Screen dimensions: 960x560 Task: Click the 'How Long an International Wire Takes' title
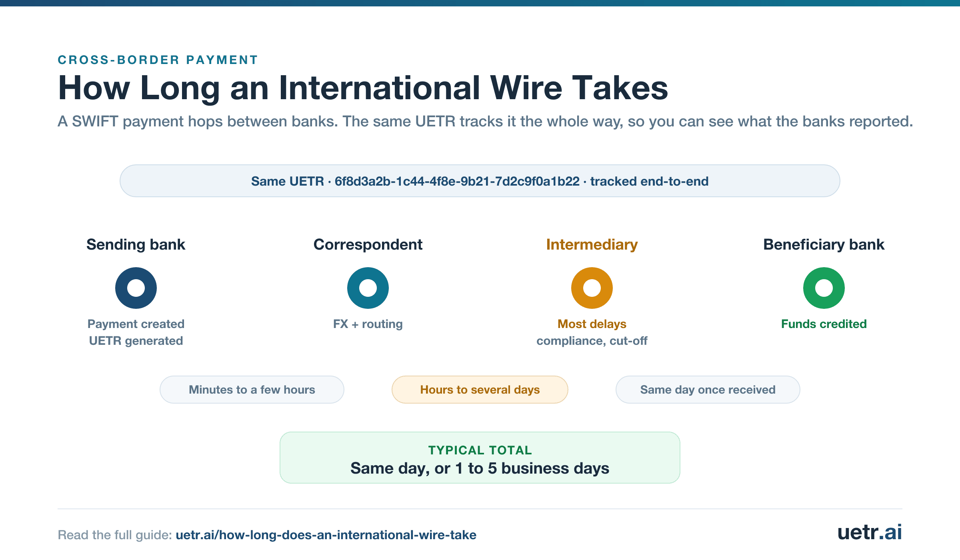click(363, 88)
